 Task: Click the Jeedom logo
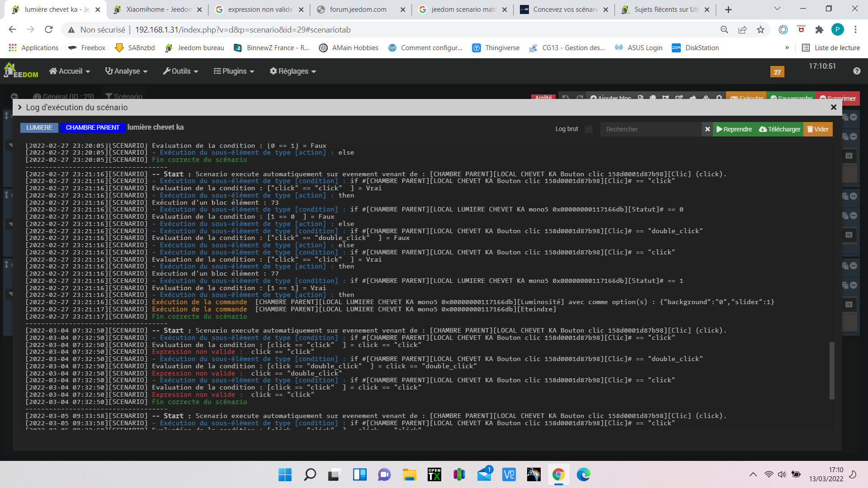click(x=21, y=71)
